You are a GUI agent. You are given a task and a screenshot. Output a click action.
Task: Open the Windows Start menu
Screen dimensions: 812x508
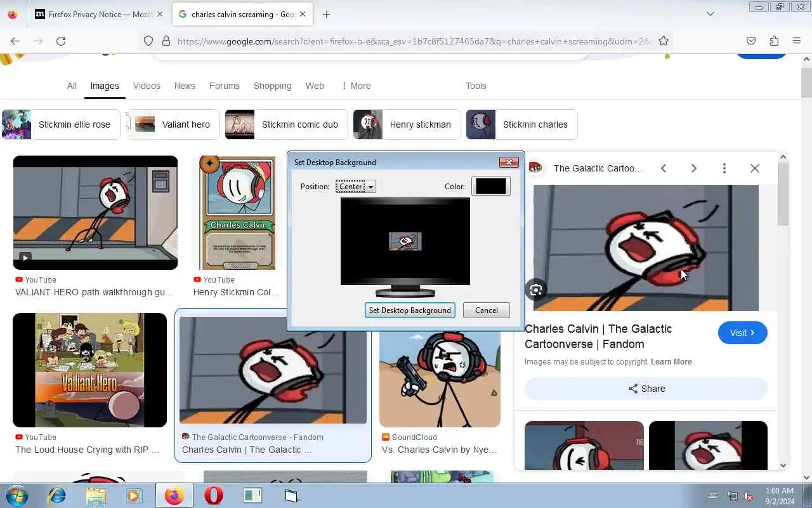(17, 495)
